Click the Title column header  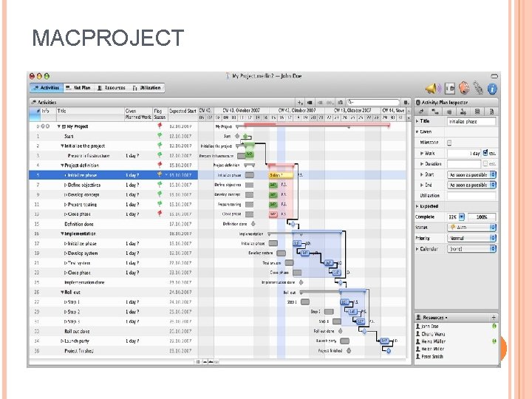pyautogui.click(x=90, y=114)
